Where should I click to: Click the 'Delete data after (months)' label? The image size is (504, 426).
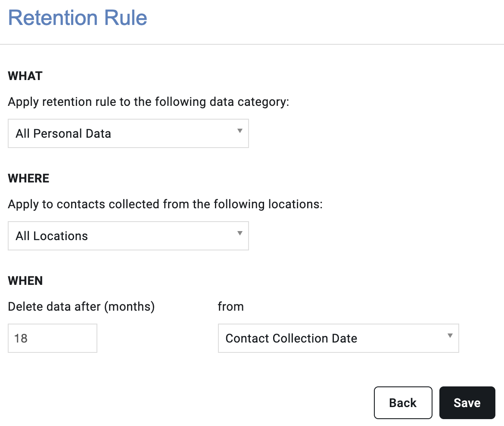point(81,307)
